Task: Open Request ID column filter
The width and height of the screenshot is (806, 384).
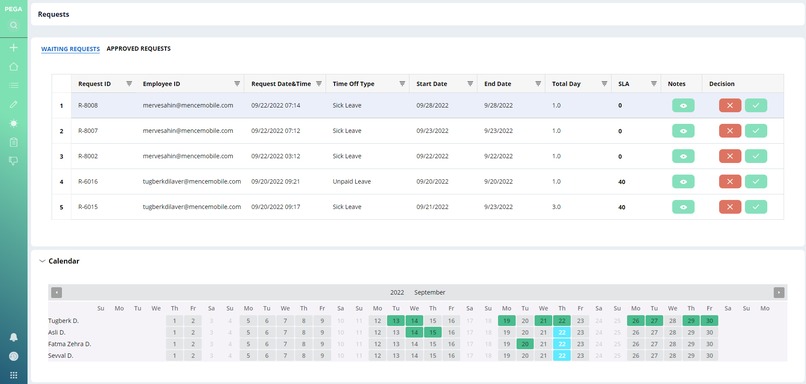Action: click(x=129, y=84)
